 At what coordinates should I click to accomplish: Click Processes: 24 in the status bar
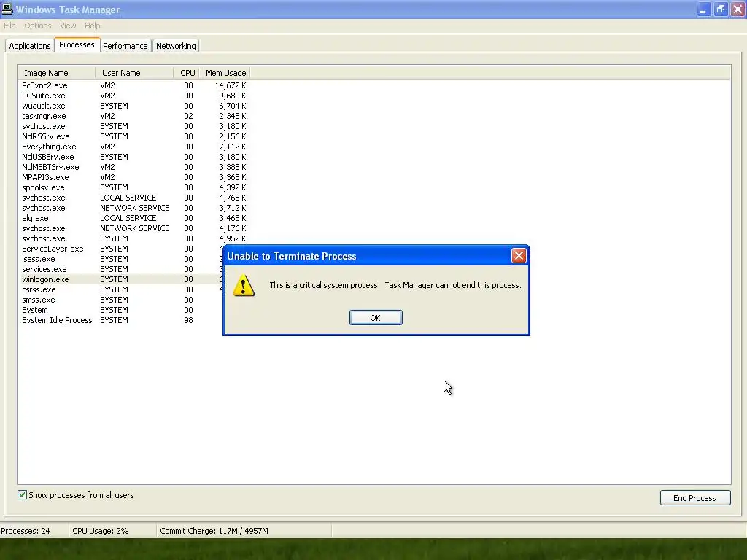coord(26,531)
